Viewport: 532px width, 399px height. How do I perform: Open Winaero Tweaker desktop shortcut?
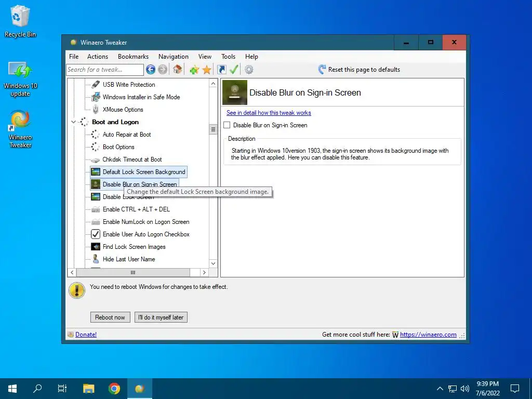[20, 129]
